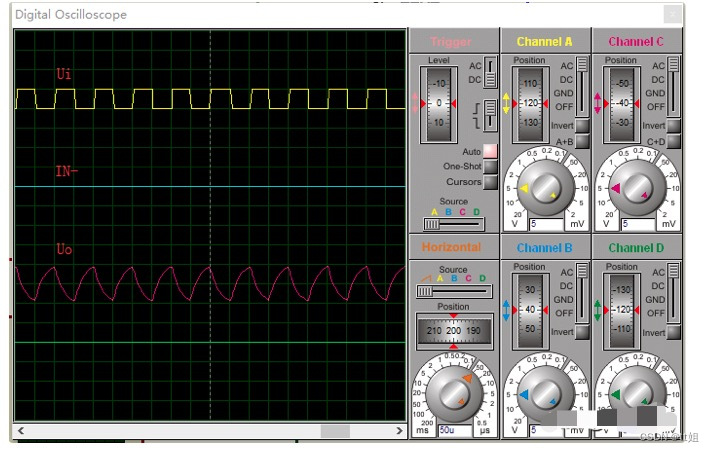
Task: Click the Channel C voltage scale knob
Action: coord(636,188)
